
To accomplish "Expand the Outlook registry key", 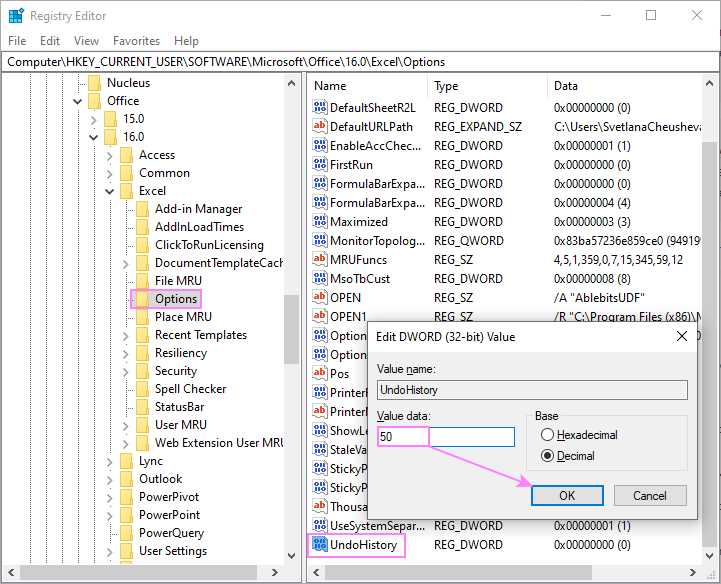I will click(109, 479).
